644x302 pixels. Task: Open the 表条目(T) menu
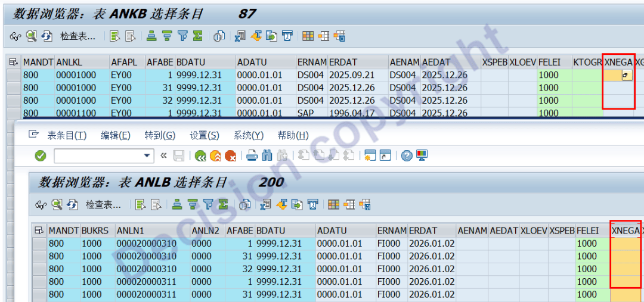click(67, 135)
